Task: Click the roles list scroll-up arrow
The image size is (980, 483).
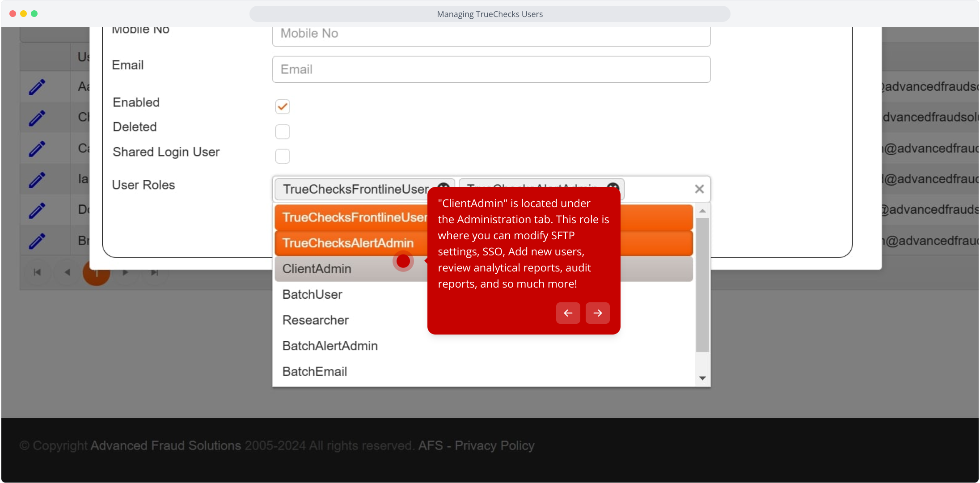Action: pyautogui.click(x=702, y=211)
